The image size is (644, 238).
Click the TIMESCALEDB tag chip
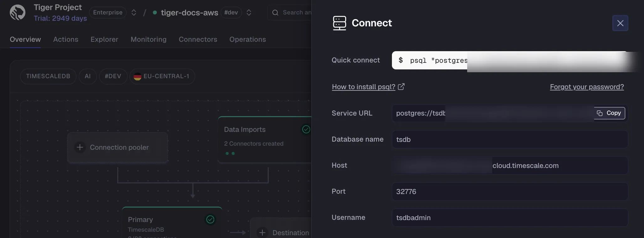48,76
